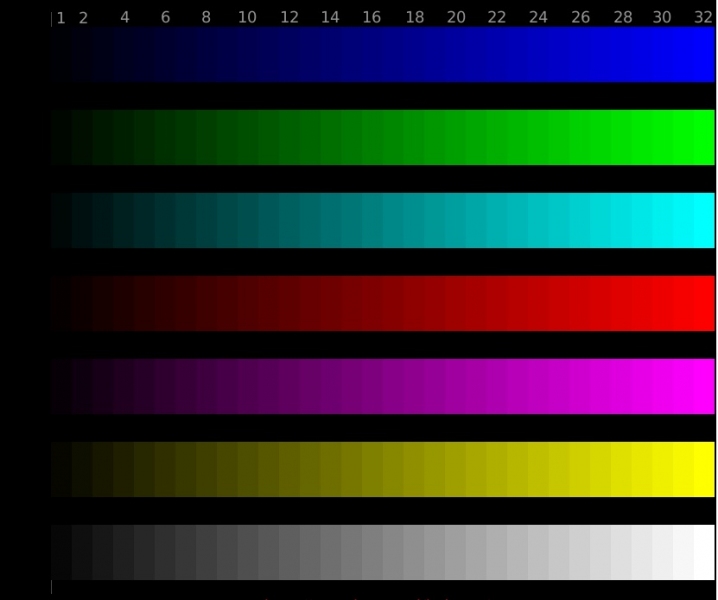Image resolution: width=718 pixels, height=600 pixels.
Task: Pick the pure white swatch in grayscale bar
Action: click(x=703, y=552)
